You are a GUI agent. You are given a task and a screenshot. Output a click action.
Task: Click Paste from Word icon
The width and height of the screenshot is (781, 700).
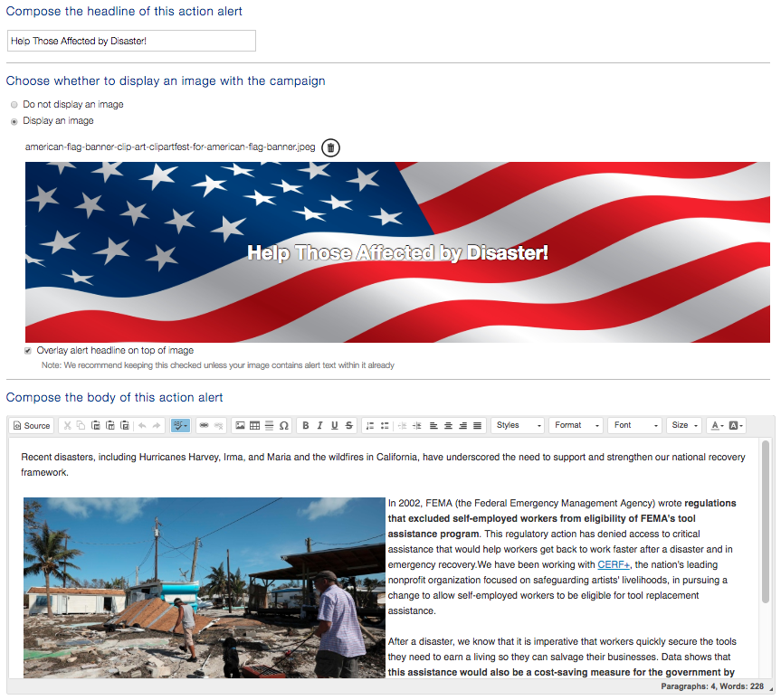(125, 426)
